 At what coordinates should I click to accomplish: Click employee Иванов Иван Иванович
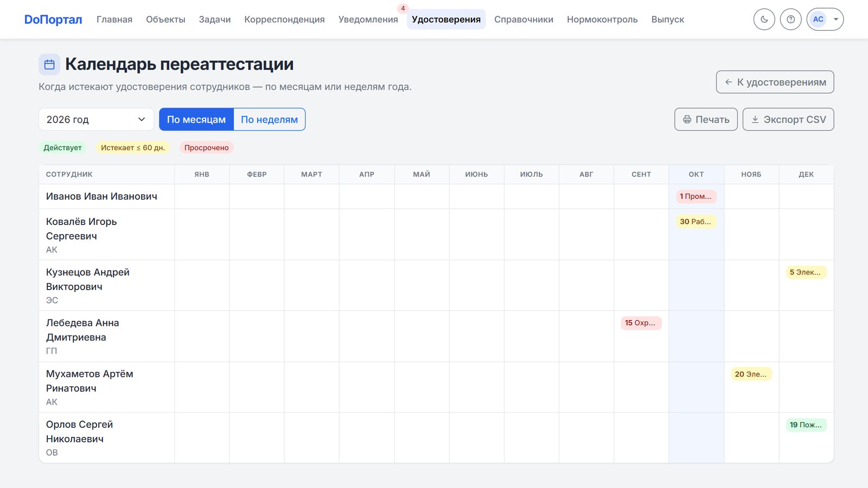(101, 196)
